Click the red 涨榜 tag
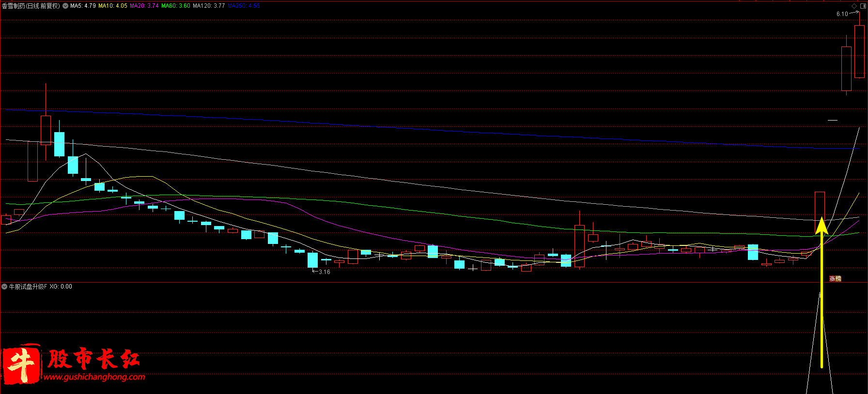Screen dimensions: 868x394 (x=835, y=279)
